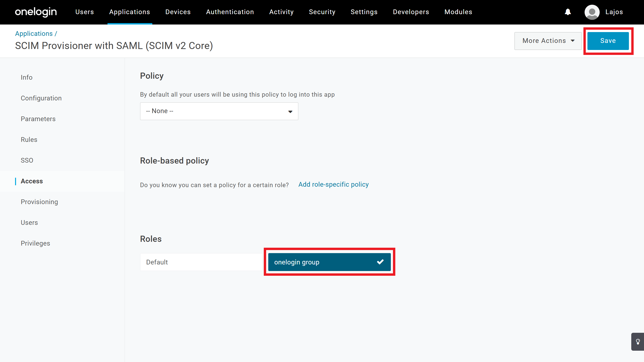Click the checkmark on onelogin group role
This screenshot has height=362, width=644.
tap(380, 262)
